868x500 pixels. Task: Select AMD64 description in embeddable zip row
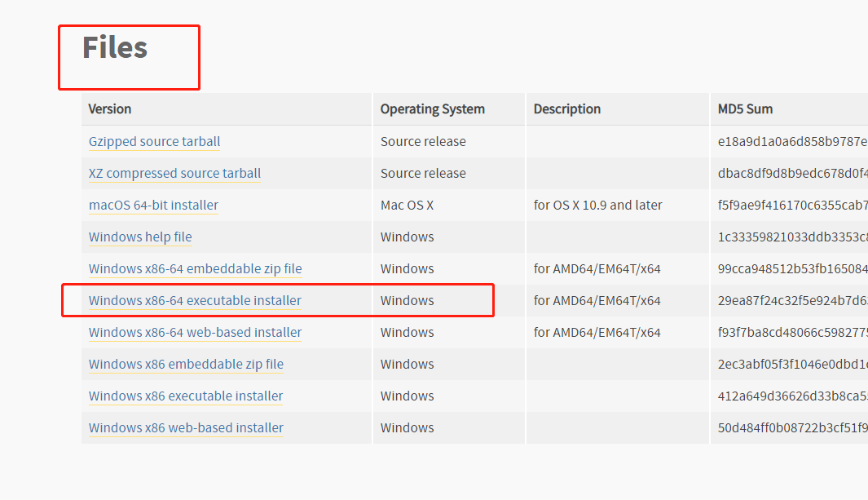pos(597,268)
